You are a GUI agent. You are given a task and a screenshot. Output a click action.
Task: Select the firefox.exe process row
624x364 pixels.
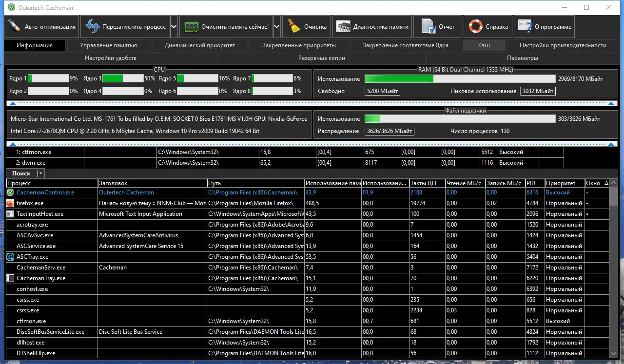click(x=308, y=203)
